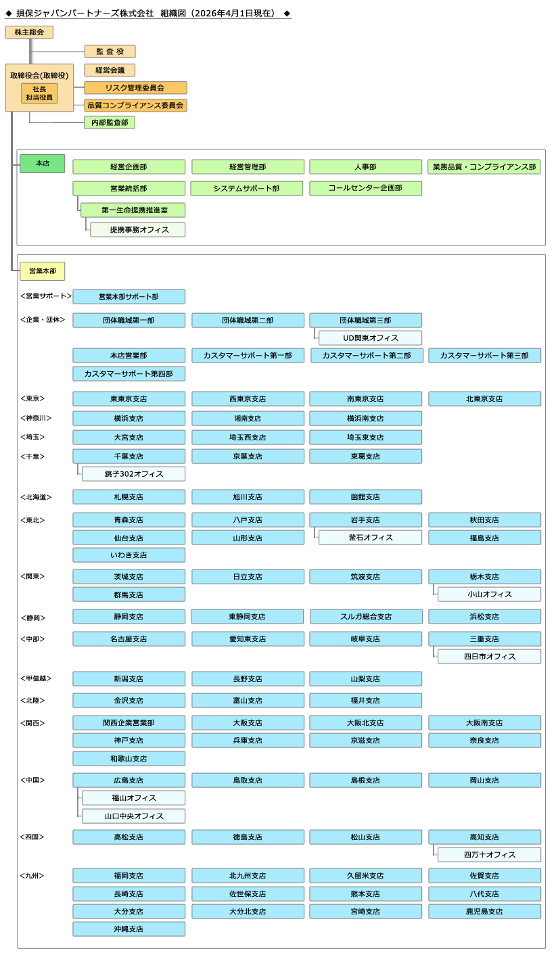The height and width of the screenshot is (980, 556).
Task: Select the 提携事務オフィス sub-office box
Action: click(137, 230)
